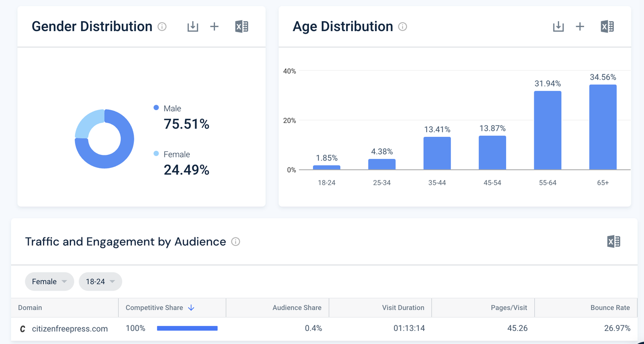Toggle the Male legend item
This screenshot has height=344, width=644.
pos(172,109)
